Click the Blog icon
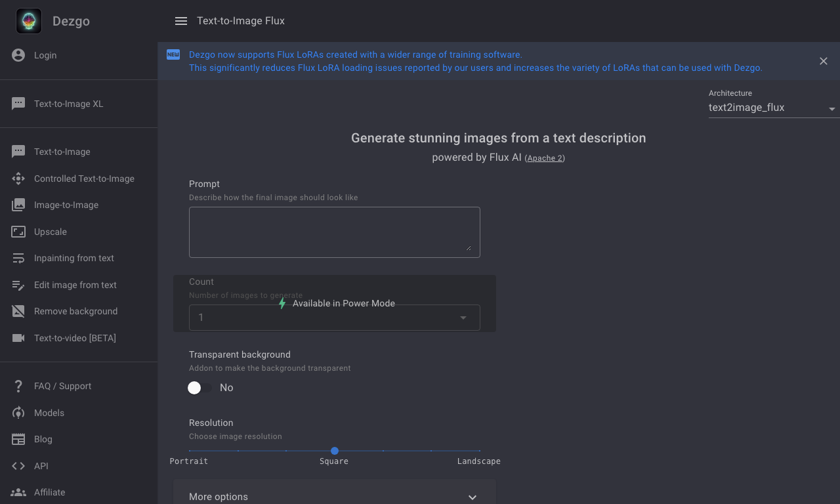Screen dimensions: 840x504 [18, 439]
